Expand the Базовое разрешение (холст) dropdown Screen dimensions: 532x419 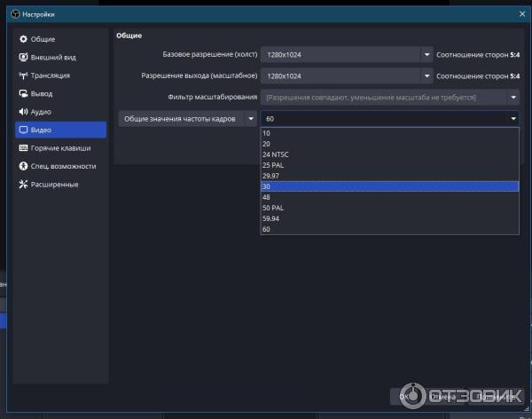click(426, 54)
